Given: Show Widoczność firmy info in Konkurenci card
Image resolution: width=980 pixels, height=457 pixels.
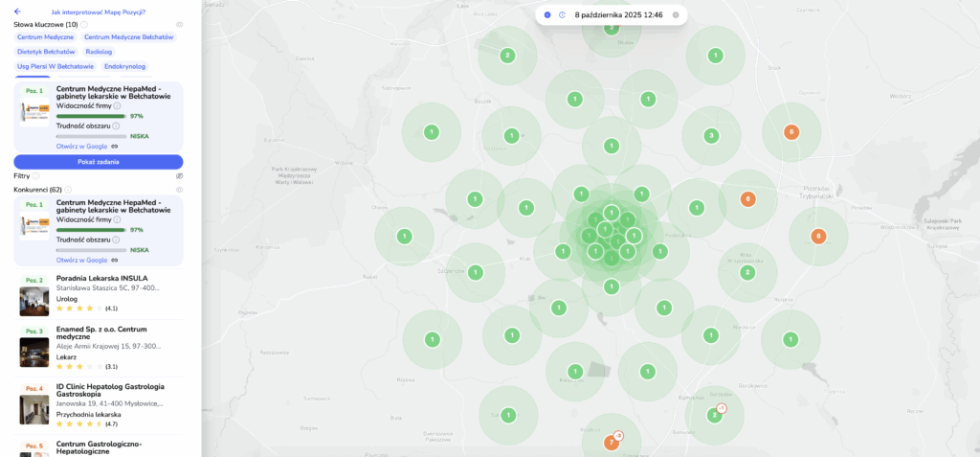Looking at the screenshot, I should (x=117, y=220).
